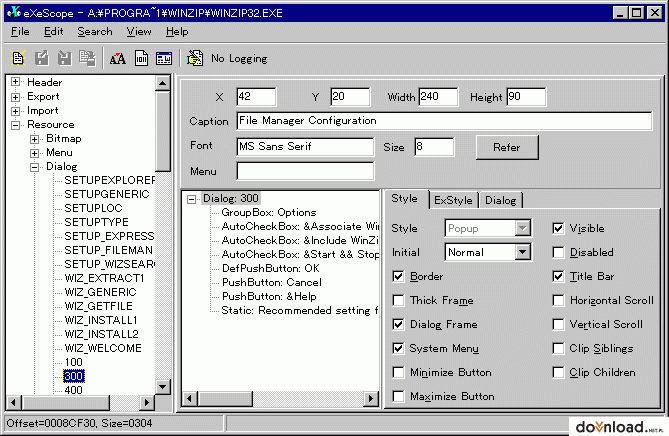Image resolution: width=669 pixels, height=436 pixels.
Task: Click the dialog control list scroll-right arrow
Action: [x=371, y=399]
